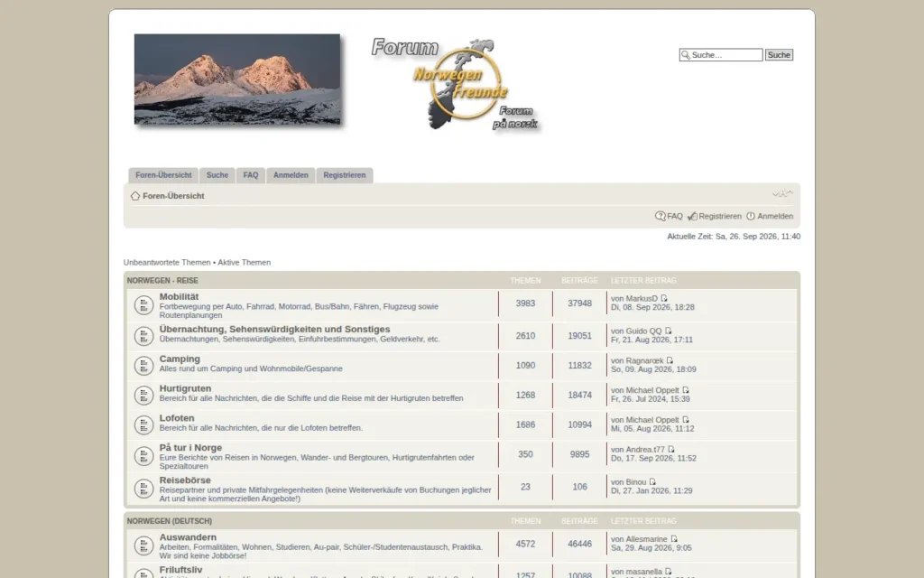This screenshot has width=924, height=578.
Task: Click post count 46446 in Auswandern row
Action: click(579, 544)
